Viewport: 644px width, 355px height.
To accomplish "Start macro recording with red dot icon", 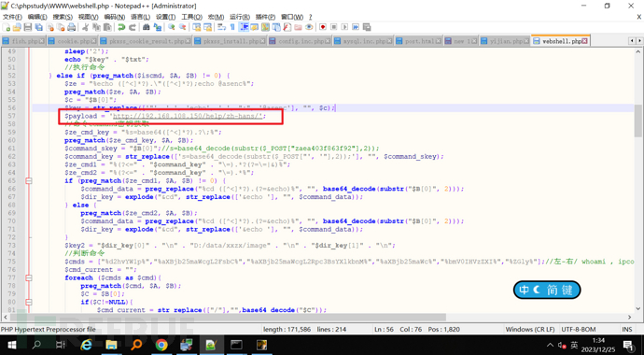I will point(323,27).
